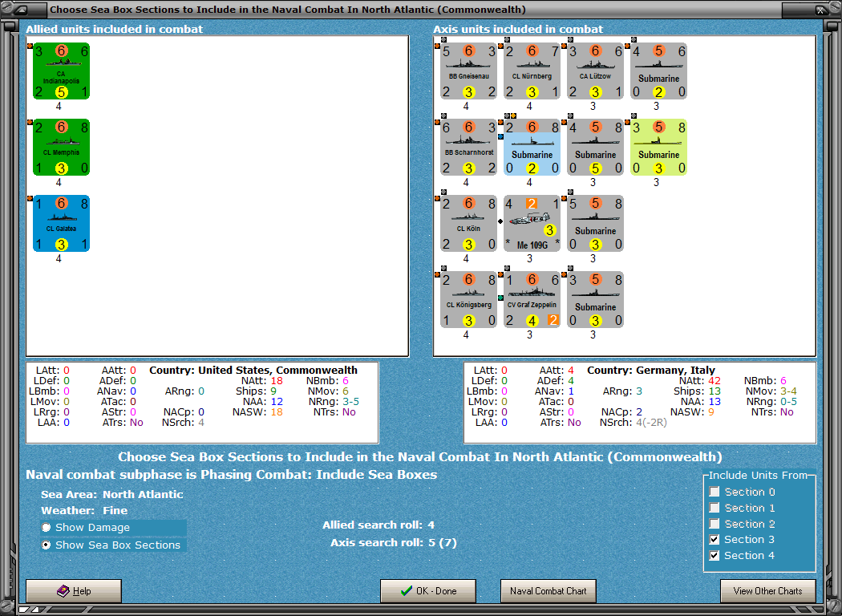This screenshot has width=842, height=616.
Task: Uncheck the Section 4 checkbox
Action: 714,555
